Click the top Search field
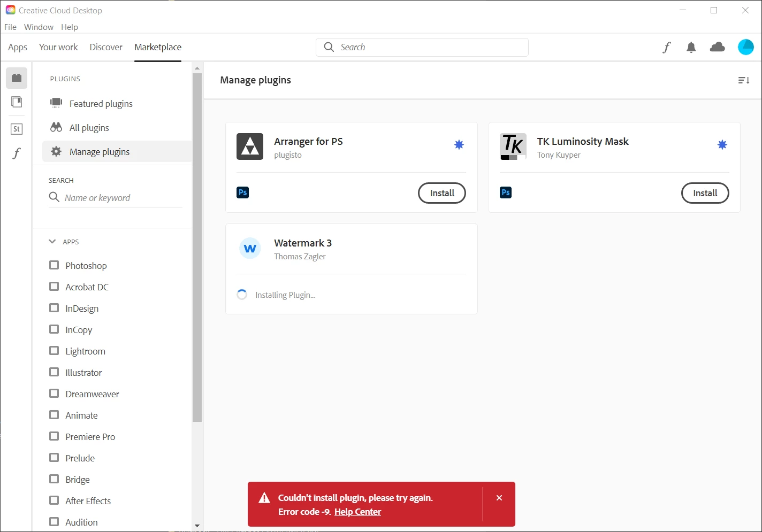This screenshot has height=532, width=762. [x=422, y=47]
